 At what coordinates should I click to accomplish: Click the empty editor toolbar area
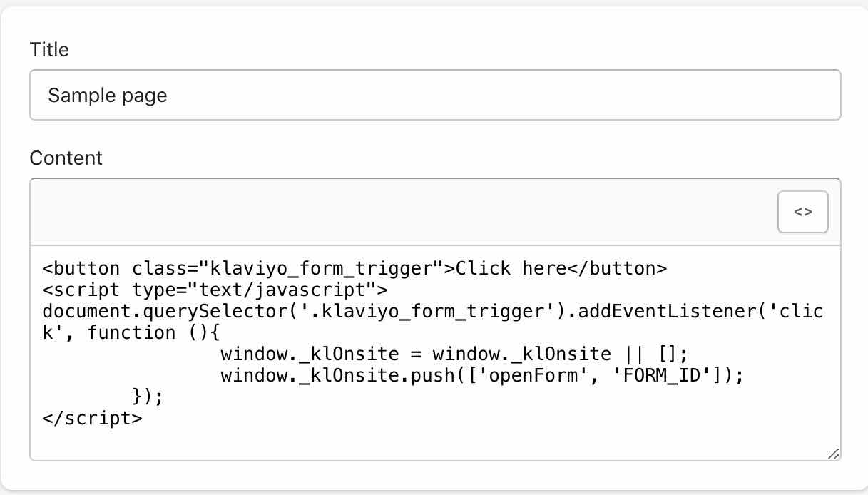pyautogui.click(x=357, y=212)
